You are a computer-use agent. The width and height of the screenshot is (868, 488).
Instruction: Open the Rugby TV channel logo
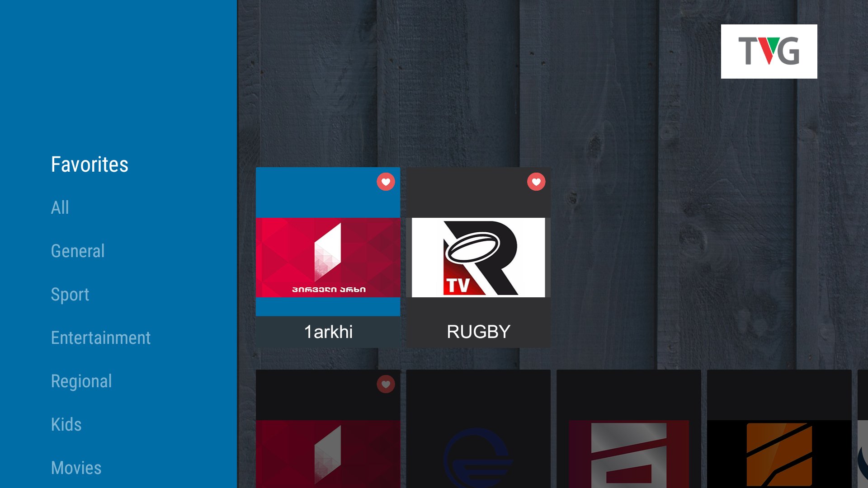click(478, 258)
